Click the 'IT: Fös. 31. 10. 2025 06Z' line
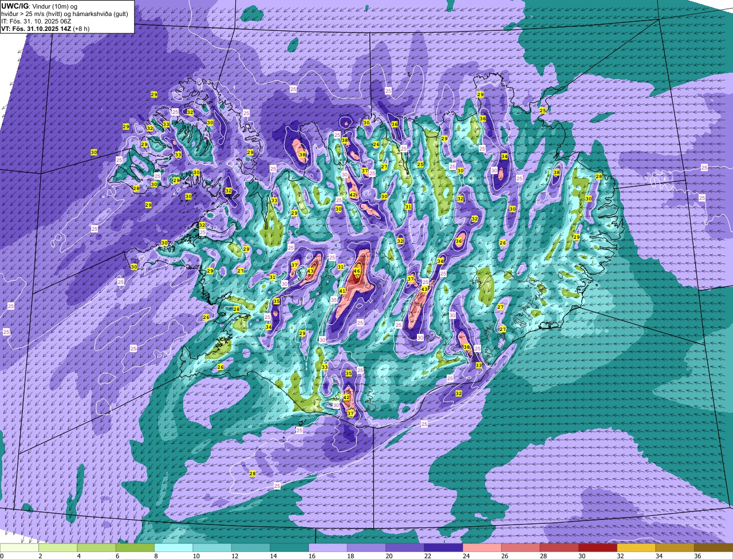 point(36,21)
